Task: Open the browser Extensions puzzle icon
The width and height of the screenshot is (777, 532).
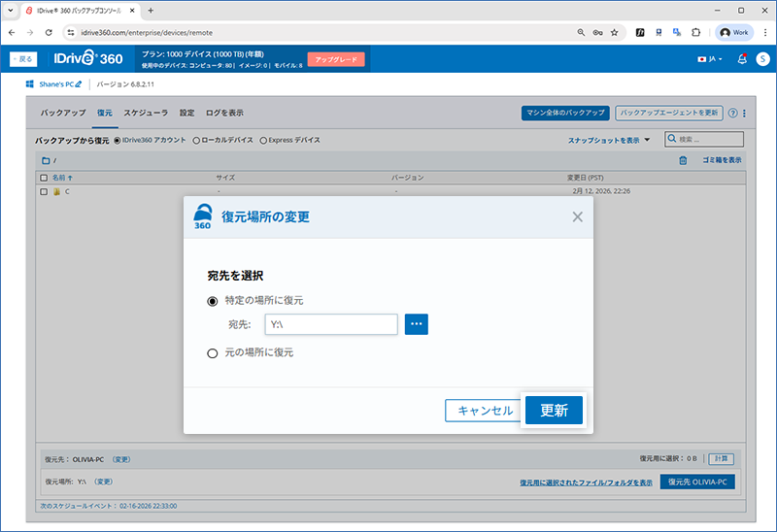Action: (695, 32)
